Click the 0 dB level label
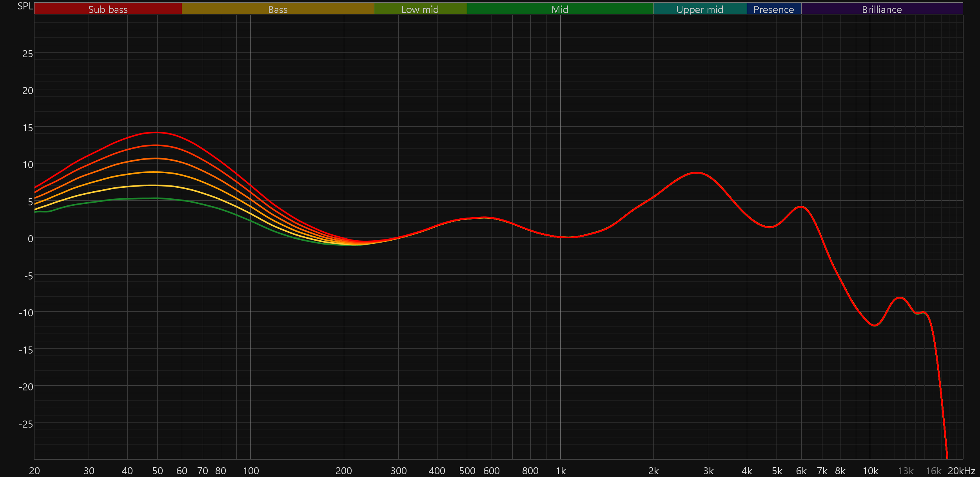Image resolution: width=980 pixels, height=477 pixels. tap(30, 239)
